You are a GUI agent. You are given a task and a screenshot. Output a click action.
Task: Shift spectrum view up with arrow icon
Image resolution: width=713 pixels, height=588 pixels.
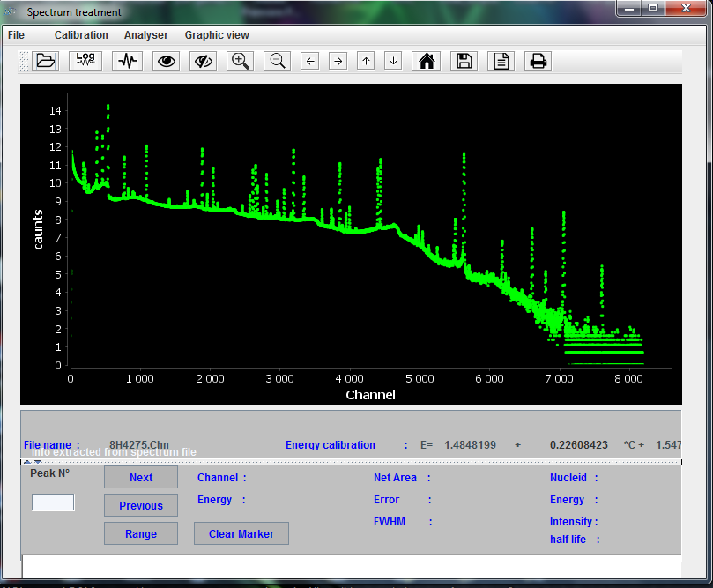(x=365, y=60)
